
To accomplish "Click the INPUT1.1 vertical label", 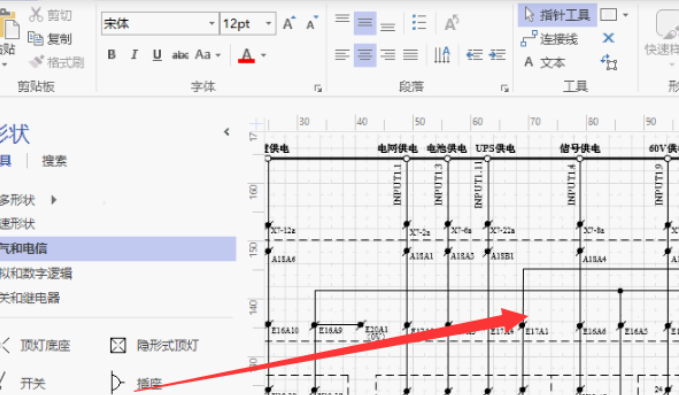I will [x=397, y=185].
